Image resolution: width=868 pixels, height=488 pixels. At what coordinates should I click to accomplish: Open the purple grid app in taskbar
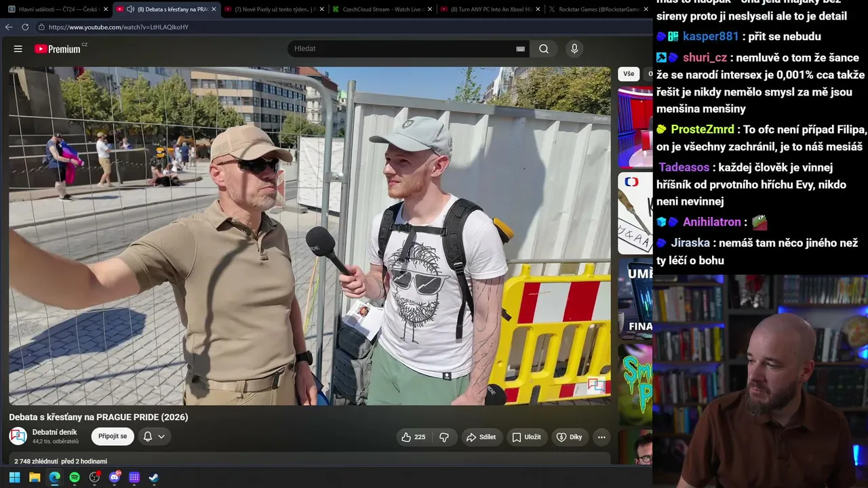(x=134, y=477)
